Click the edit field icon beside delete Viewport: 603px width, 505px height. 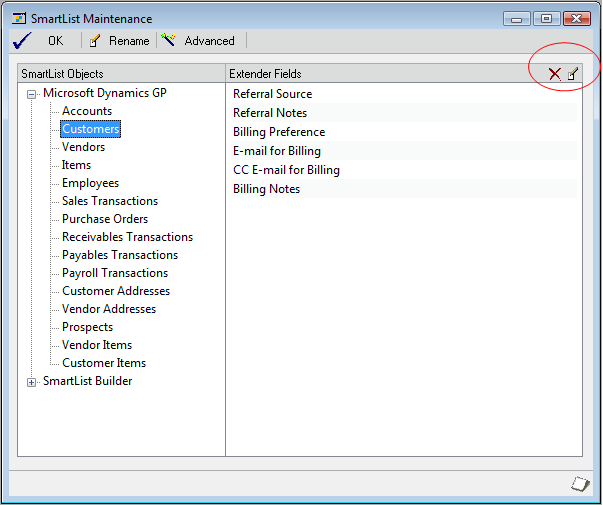pyautogui.click(x=573, y=74)
